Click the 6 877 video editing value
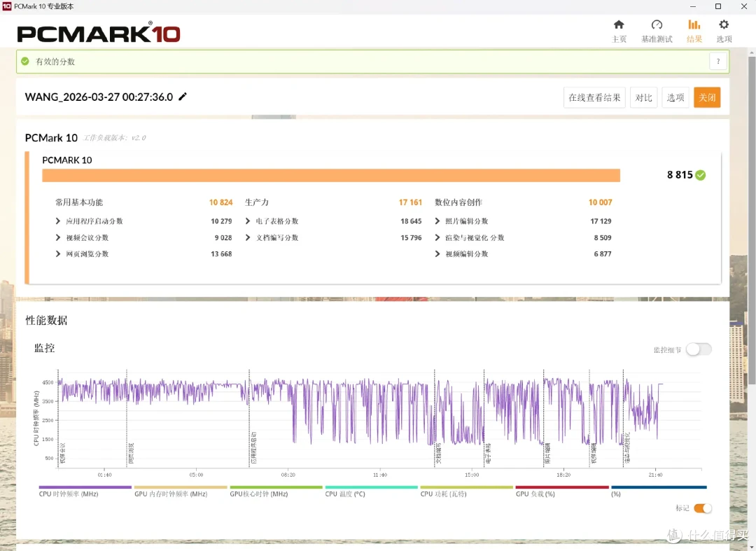The height and width of the screenshot is (551, 756). (603, 254)
